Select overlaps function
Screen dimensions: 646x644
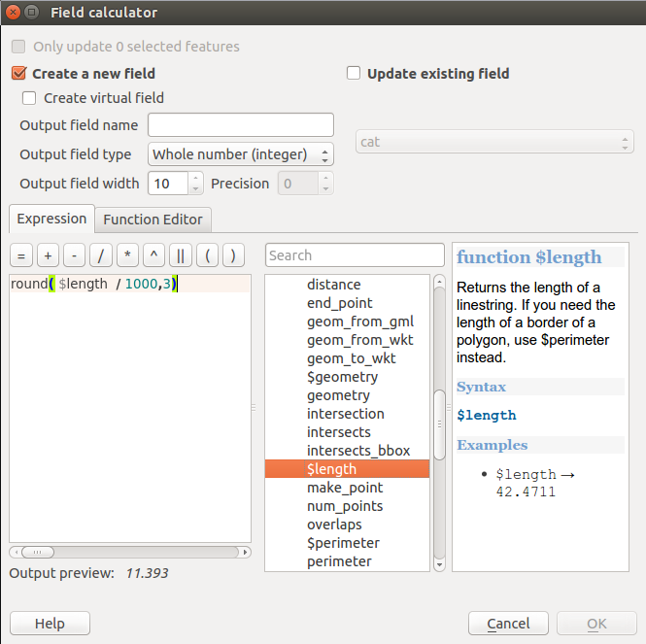[x=334, y=525]
